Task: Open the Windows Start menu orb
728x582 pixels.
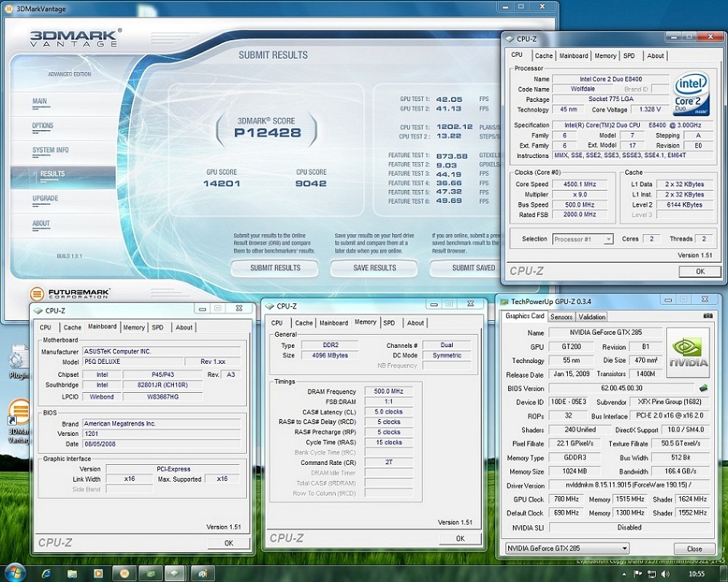Action: (x=15, y=573)
